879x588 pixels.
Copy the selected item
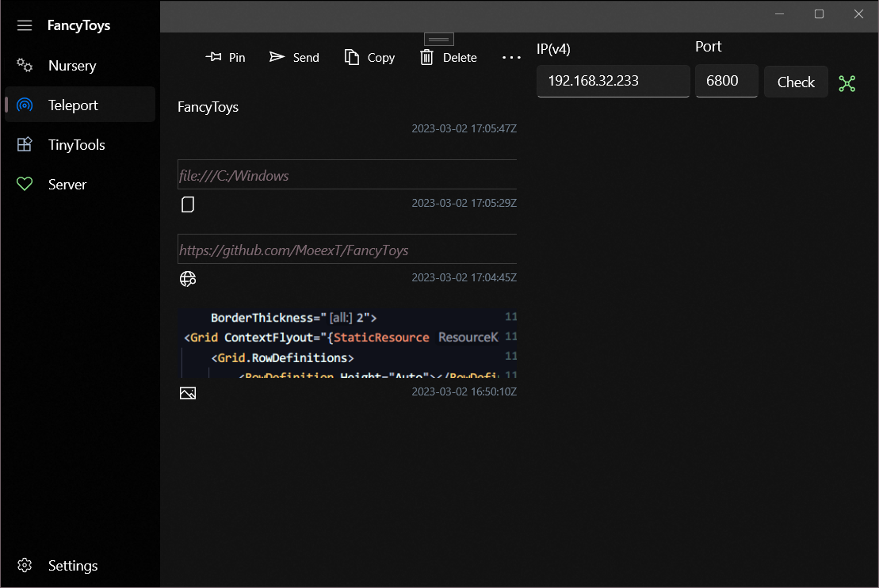(x=369, y=57)
